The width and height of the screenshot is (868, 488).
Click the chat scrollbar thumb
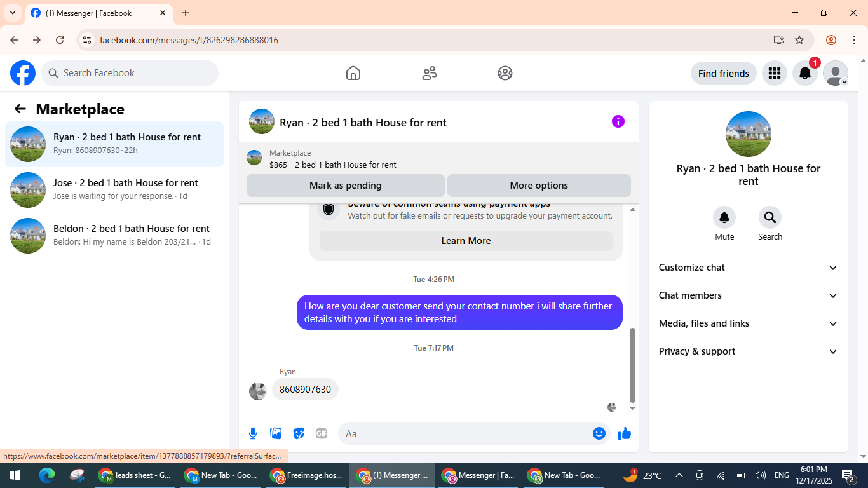(x=632, y=365)
